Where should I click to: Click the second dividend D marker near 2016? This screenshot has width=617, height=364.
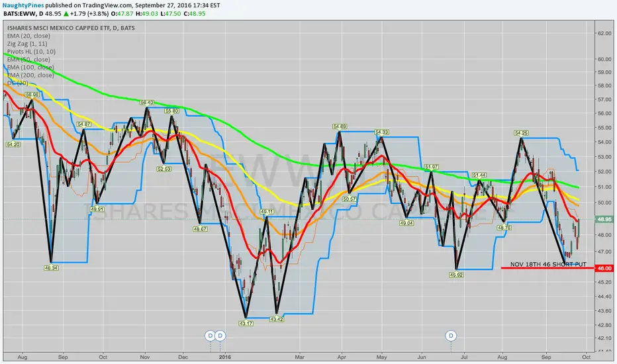pyautogui.click(x=220, y=336)
